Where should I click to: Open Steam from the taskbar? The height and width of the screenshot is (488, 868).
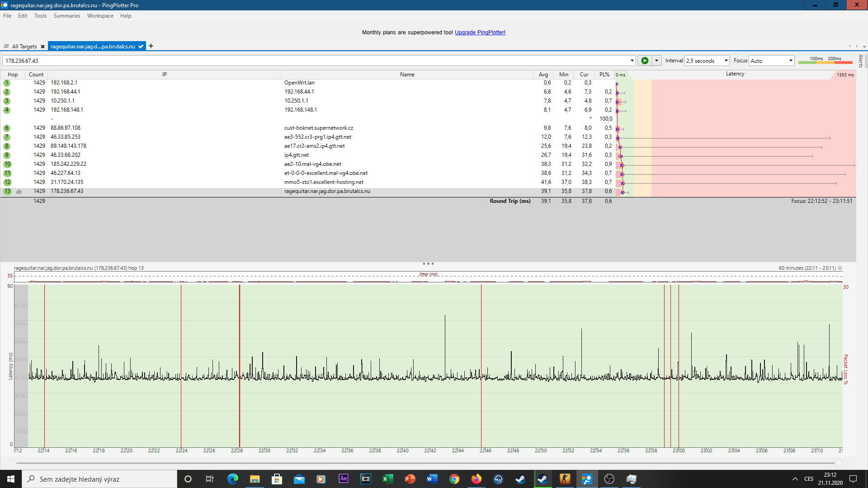(520, 479)
